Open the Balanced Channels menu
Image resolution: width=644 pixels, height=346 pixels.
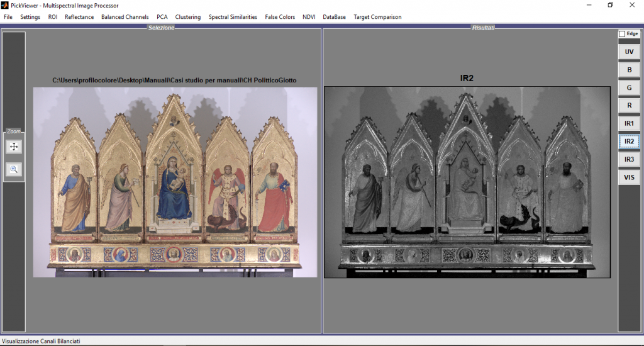[125, 17]
